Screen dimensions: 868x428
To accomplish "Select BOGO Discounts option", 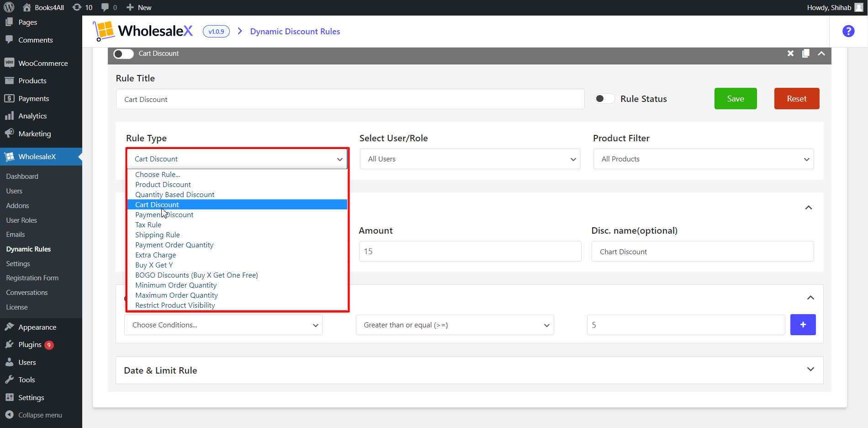I will click(x=237, y=275).
